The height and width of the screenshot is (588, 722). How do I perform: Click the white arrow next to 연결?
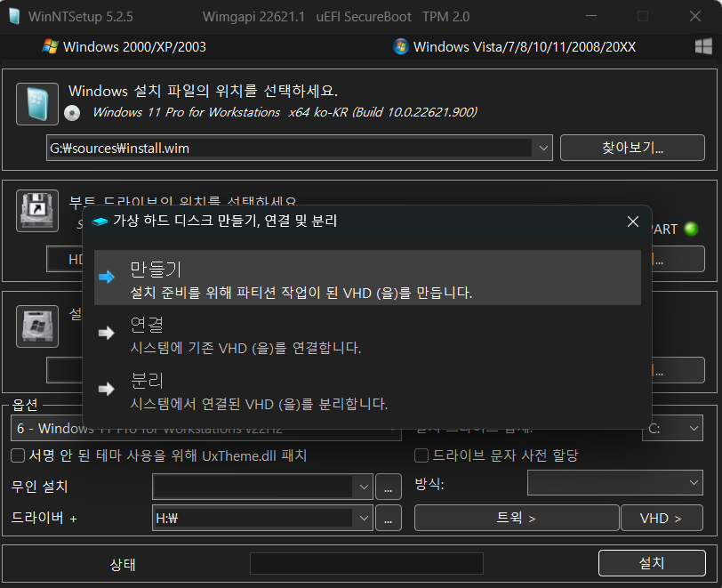click(x=107, y=333)
